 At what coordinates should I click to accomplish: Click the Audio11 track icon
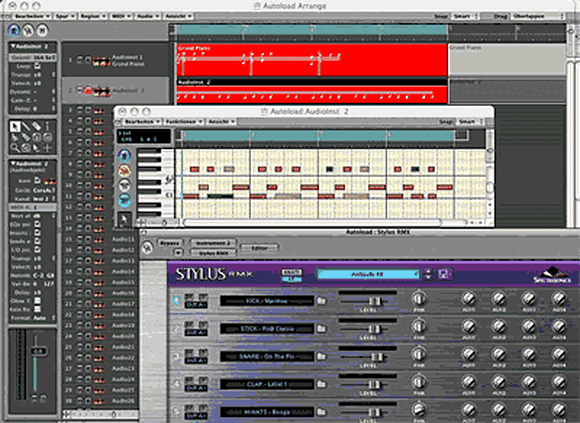click(98, 240)
